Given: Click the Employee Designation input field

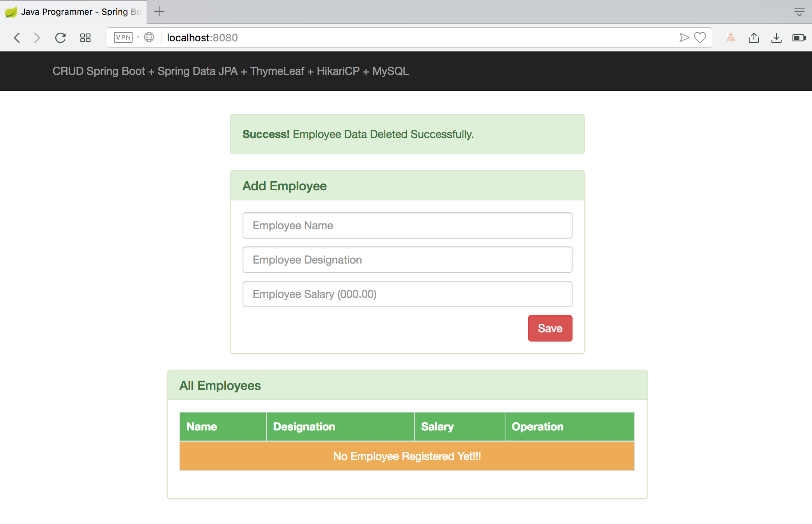Looking at the screenshot, I should click(407, 259).
